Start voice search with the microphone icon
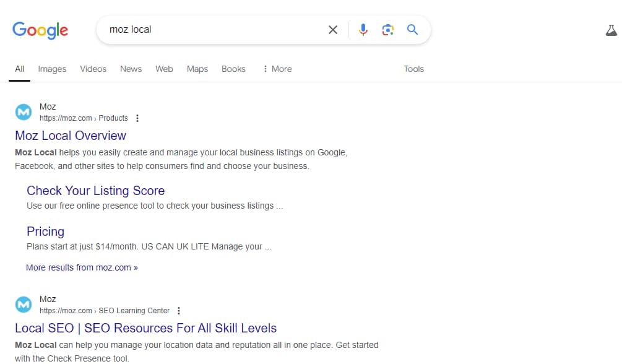This screenshot has width=622, height=364. 363,30
